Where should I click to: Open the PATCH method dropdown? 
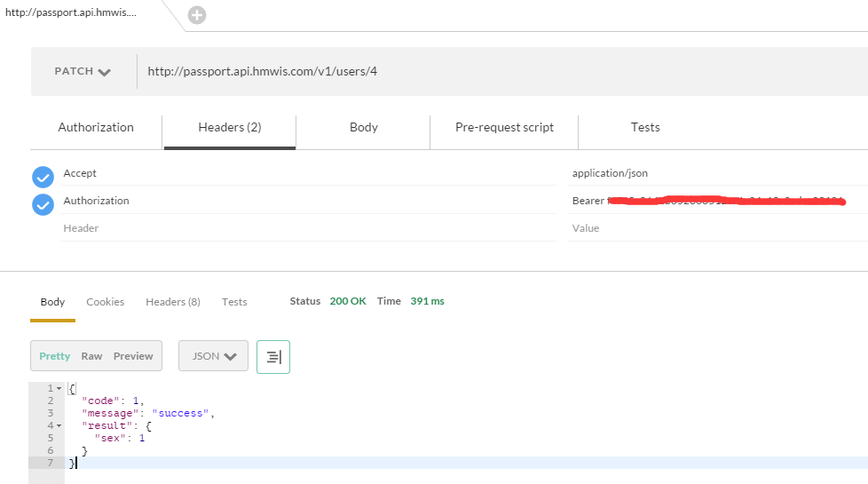pyautogui.click(x=83, y=72)
